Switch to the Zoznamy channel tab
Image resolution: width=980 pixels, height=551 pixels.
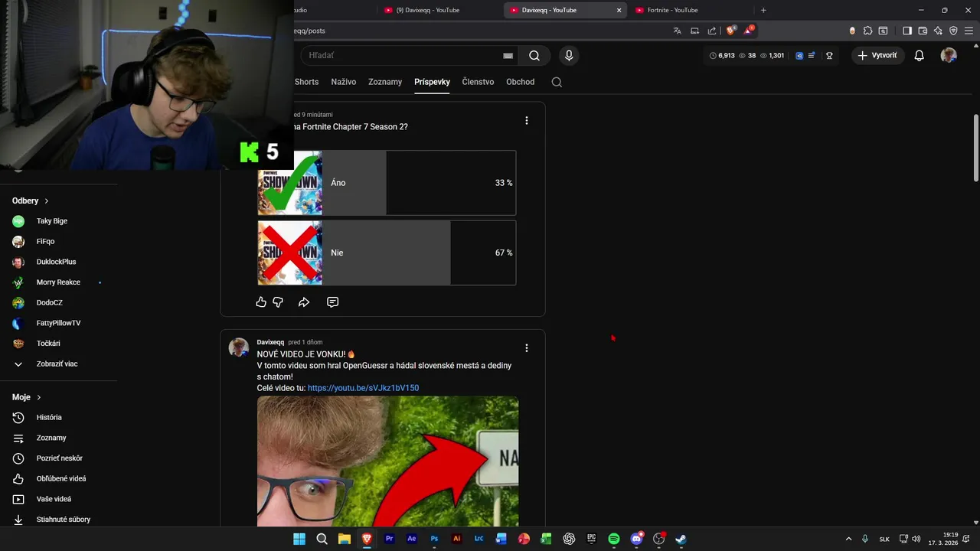click(x=385, y=82)
